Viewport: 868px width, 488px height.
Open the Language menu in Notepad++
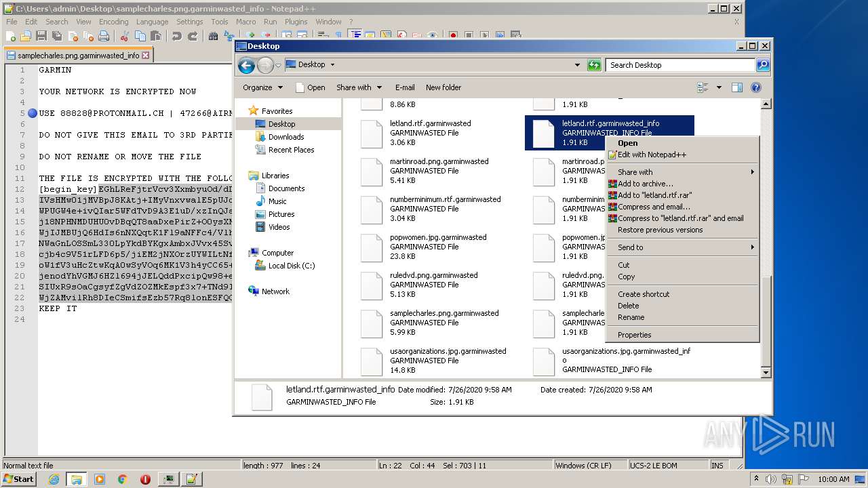tap(152, 22)
